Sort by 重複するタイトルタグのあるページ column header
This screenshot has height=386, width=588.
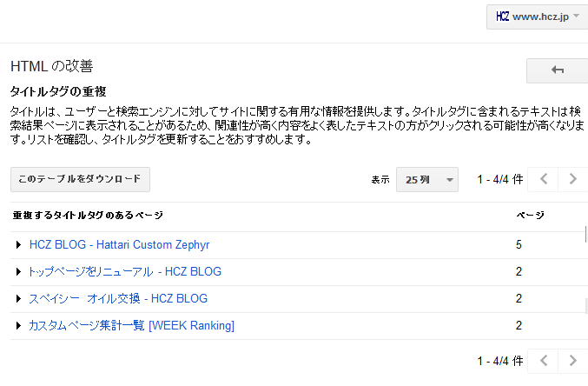[x=88, y=215]
